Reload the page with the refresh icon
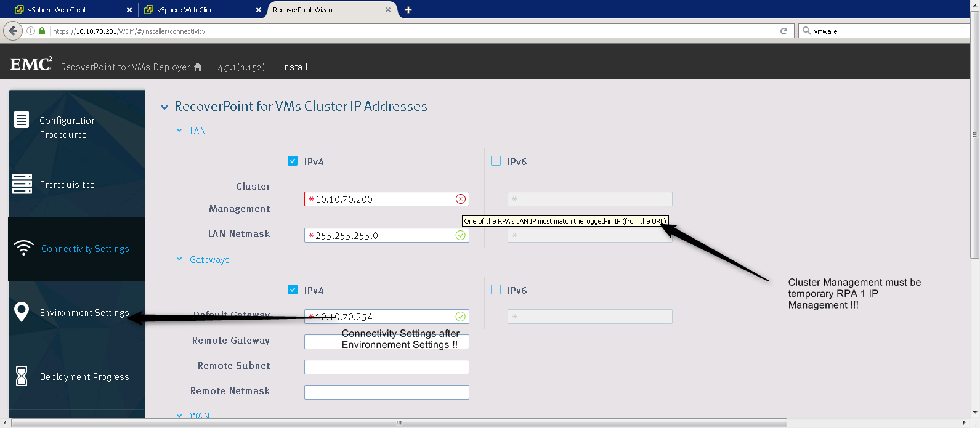The image size is (980, 428). [784, 31]
